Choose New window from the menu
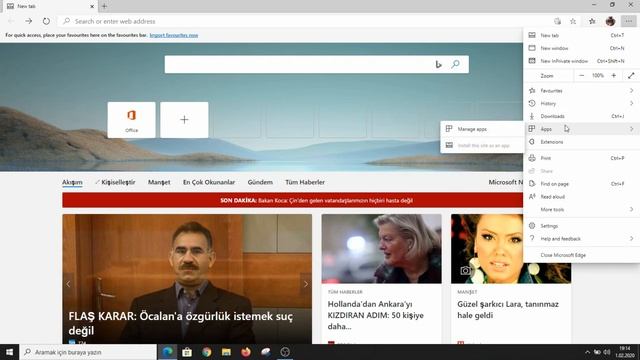 [x=582, y=48]
